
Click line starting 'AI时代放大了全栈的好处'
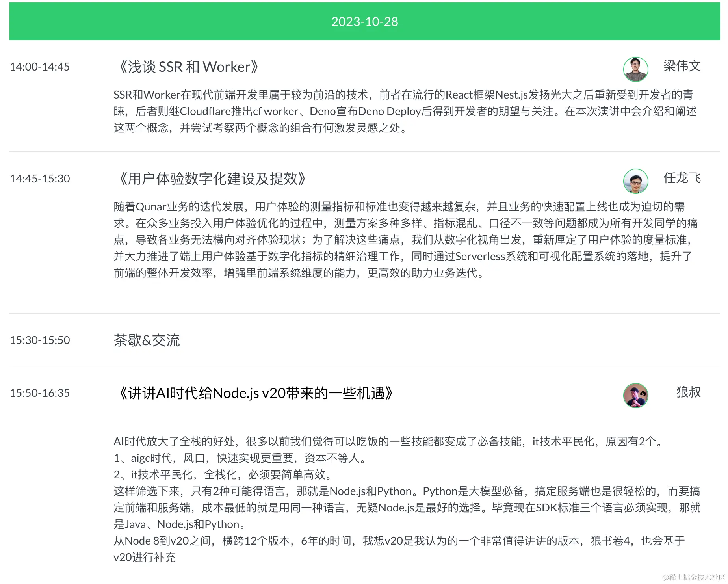pos(388,441)
